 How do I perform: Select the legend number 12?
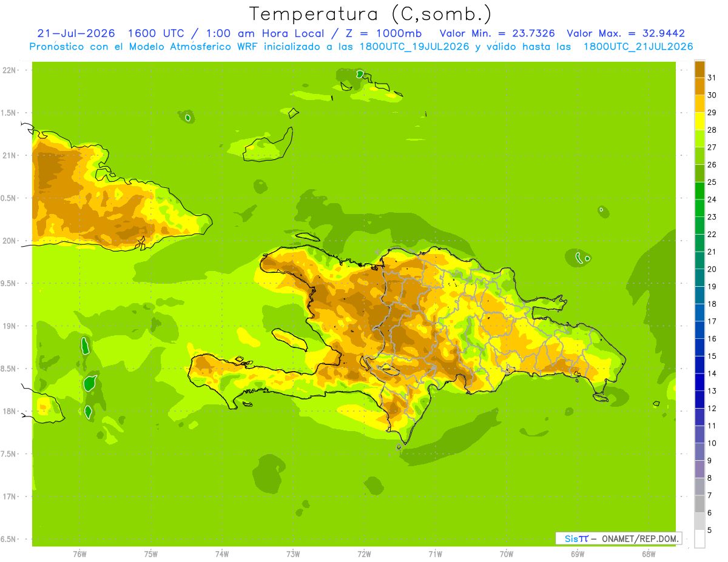coord(712,408)
